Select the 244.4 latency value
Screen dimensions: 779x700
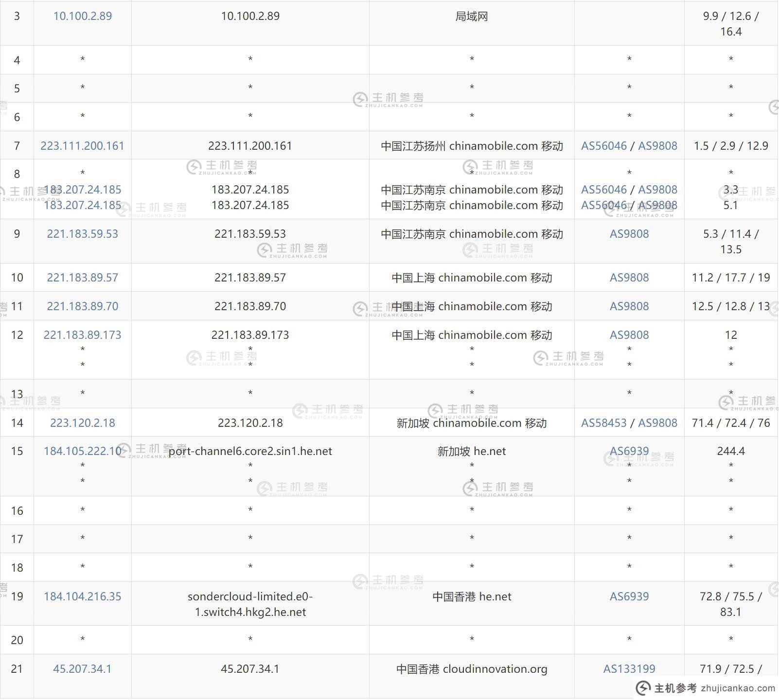(x=731, y=451)
